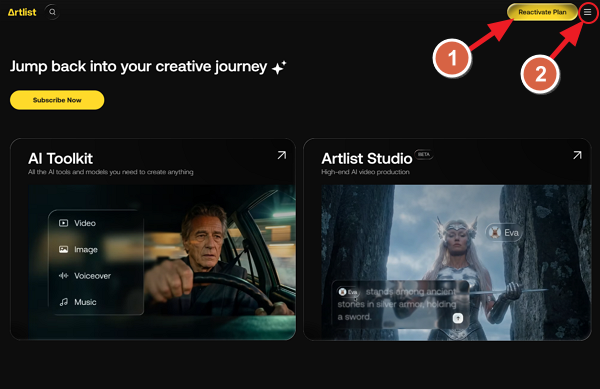
Task: Open the search icon
Action: coord(52,12)
